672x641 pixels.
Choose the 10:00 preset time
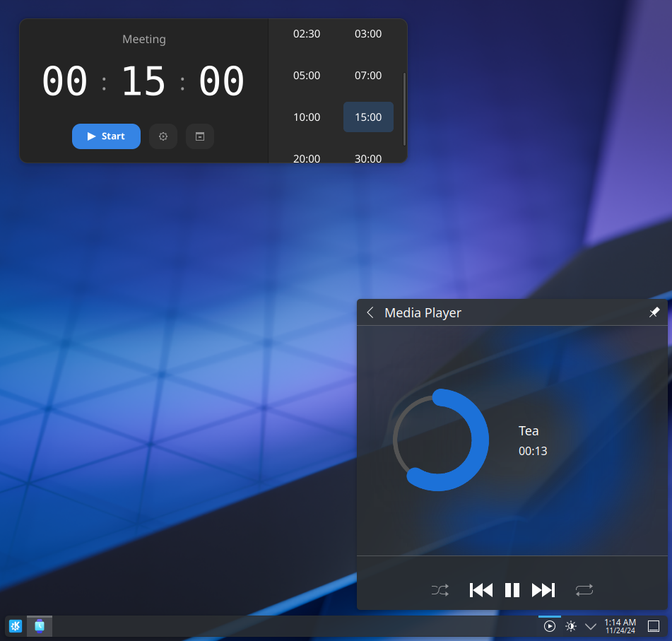[307, 117]
